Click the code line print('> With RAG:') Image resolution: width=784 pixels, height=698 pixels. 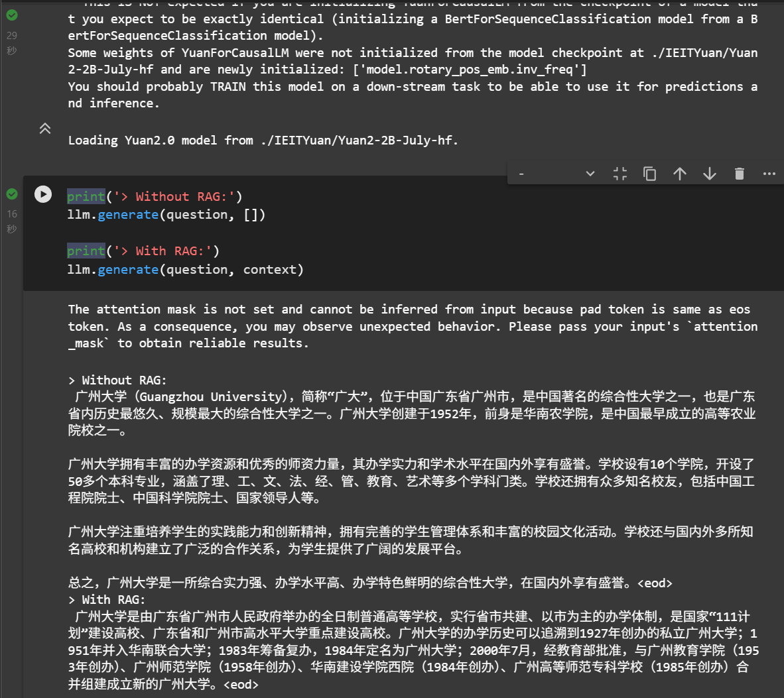tap(143, 251)
